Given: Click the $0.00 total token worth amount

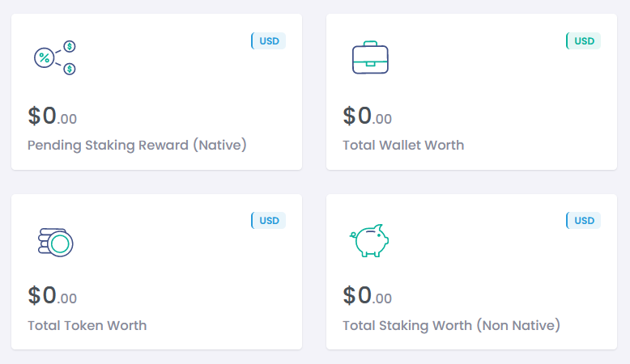Looking at the screenshot, I should coord(53,296).
